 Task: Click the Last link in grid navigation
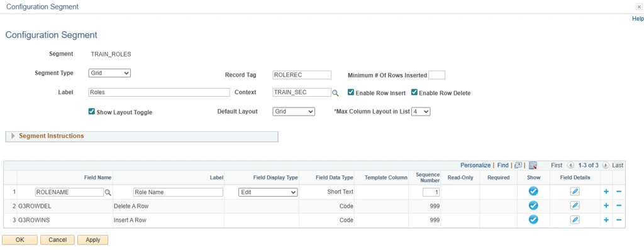tap(618, 165)
